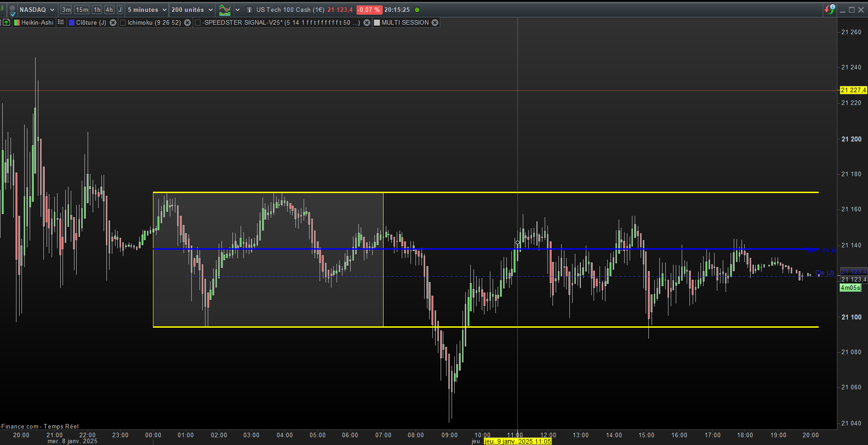Open SPEEDSTER SIGNAL-V25 indicator settings

(x=281, y=22)
